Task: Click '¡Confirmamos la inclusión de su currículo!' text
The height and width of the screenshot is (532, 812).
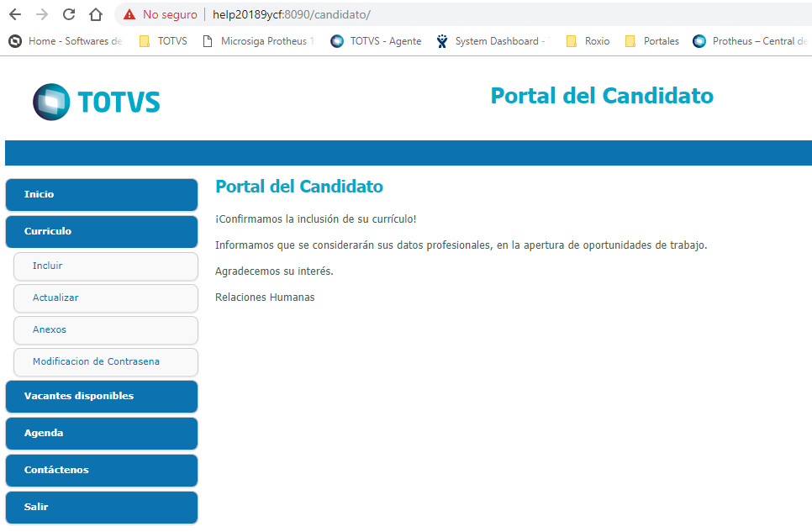Action: (x=316, y=219)
